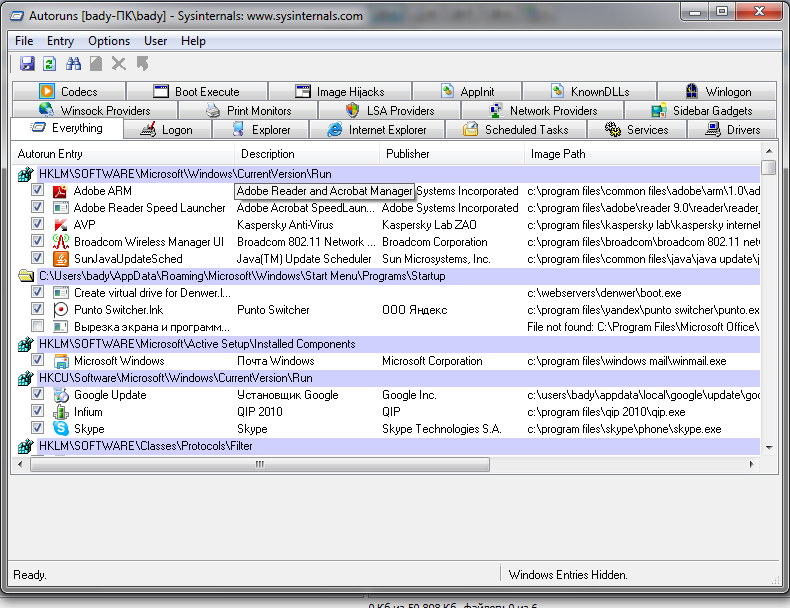Image resolution: width=790 pixels, height=608 pixels.
Task: Open the Entry menu
Action: point(60,41)
